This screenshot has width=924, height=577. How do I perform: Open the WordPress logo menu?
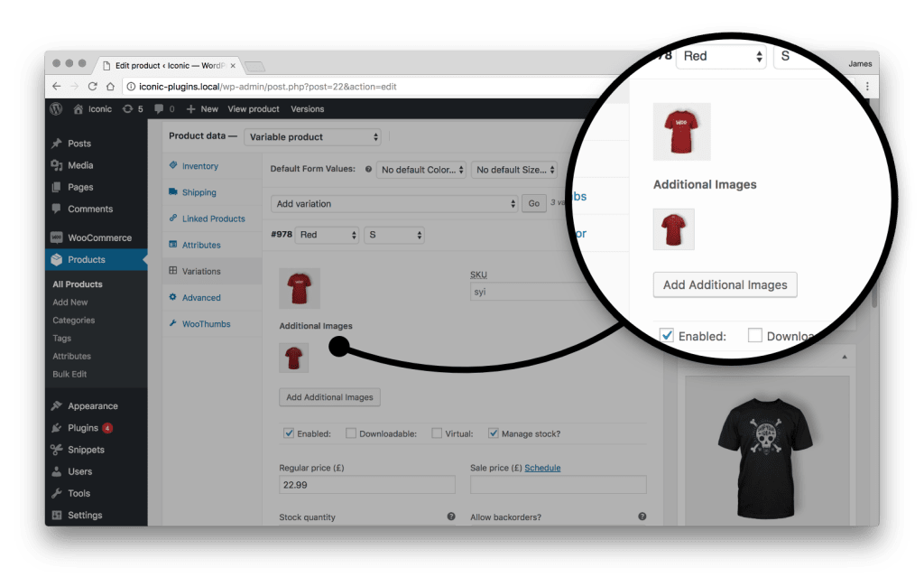pyautogui.click(x=56, y=108)
